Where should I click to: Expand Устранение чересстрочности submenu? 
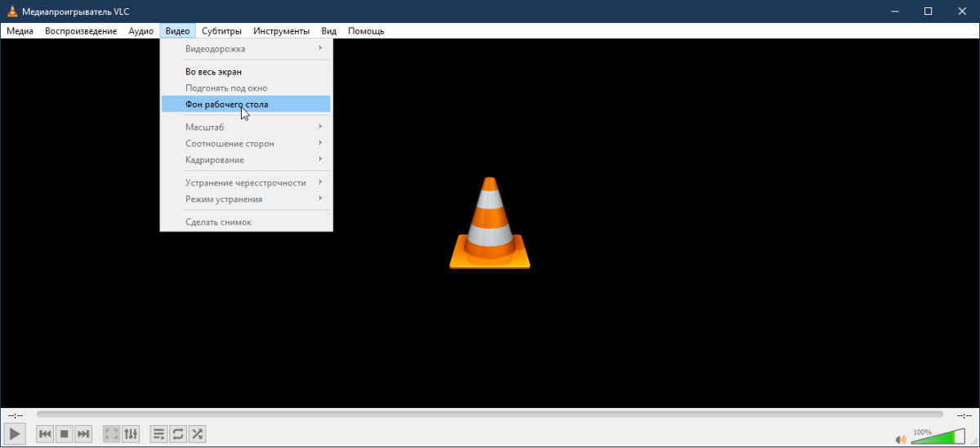tap(247, 182)
